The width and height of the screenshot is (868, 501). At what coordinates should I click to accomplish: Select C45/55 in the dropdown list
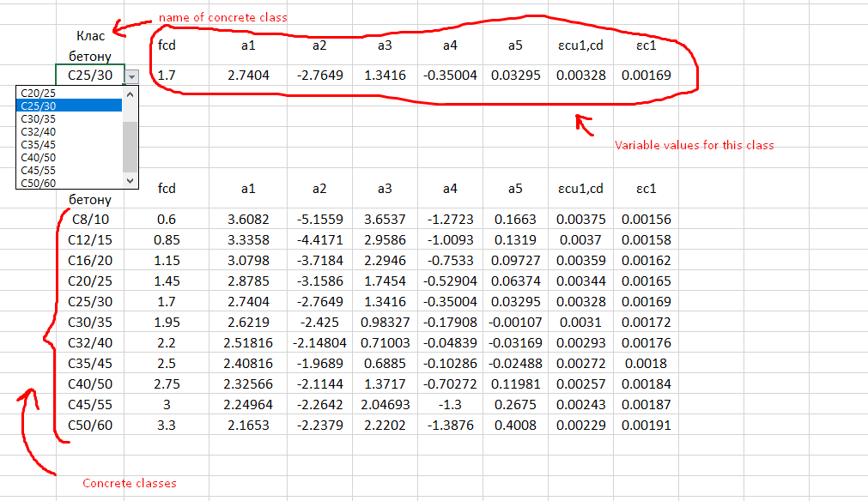(x=69, y=170)
